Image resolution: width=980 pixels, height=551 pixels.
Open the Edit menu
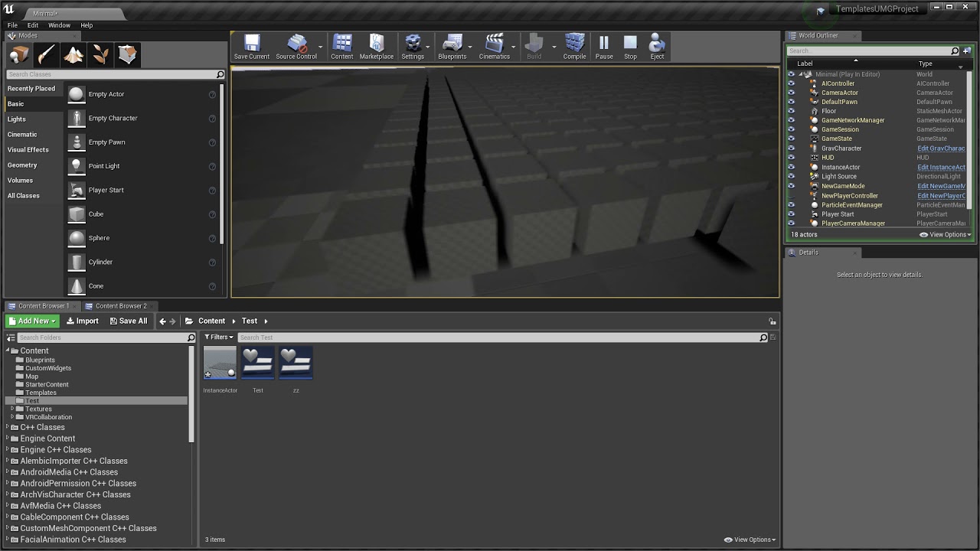33,25
